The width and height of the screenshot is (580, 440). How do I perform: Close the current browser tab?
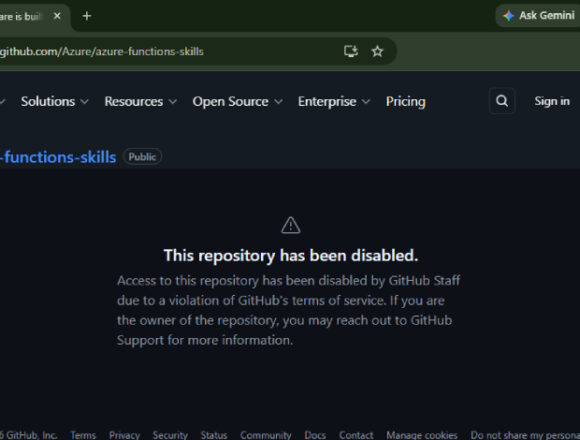coord(57,16)
